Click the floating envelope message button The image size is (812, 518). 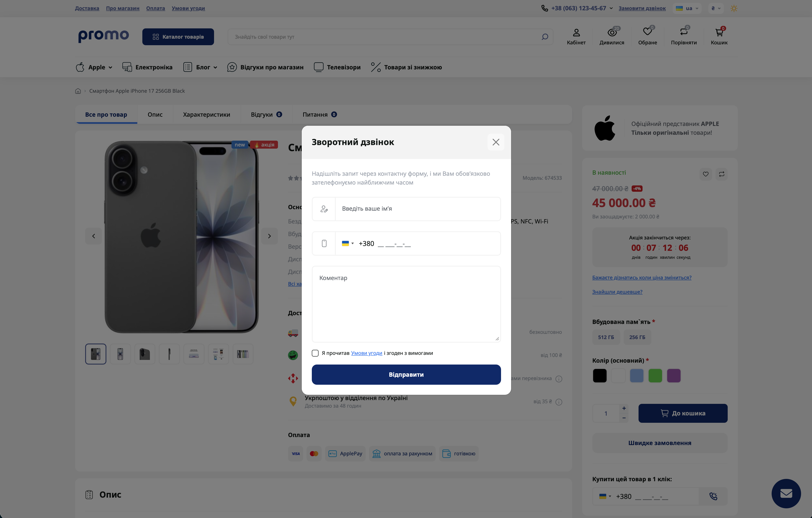(x=786, y=493)
